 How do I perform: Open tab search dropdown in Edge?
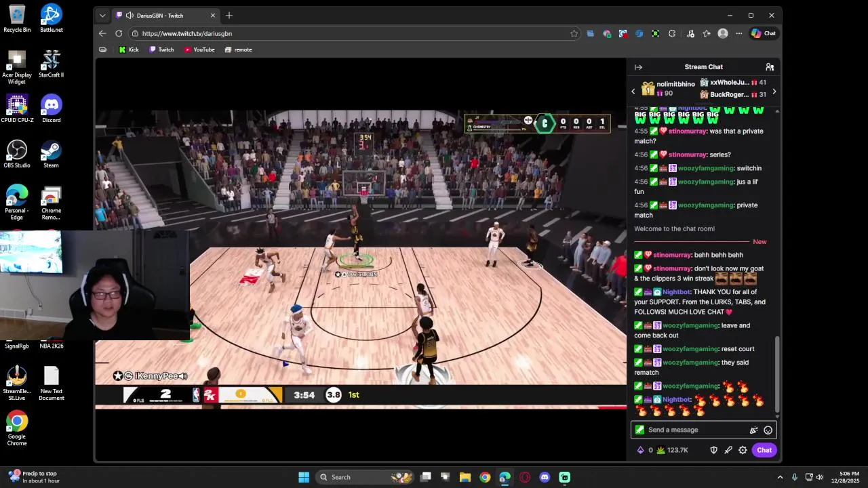[102, 15]
